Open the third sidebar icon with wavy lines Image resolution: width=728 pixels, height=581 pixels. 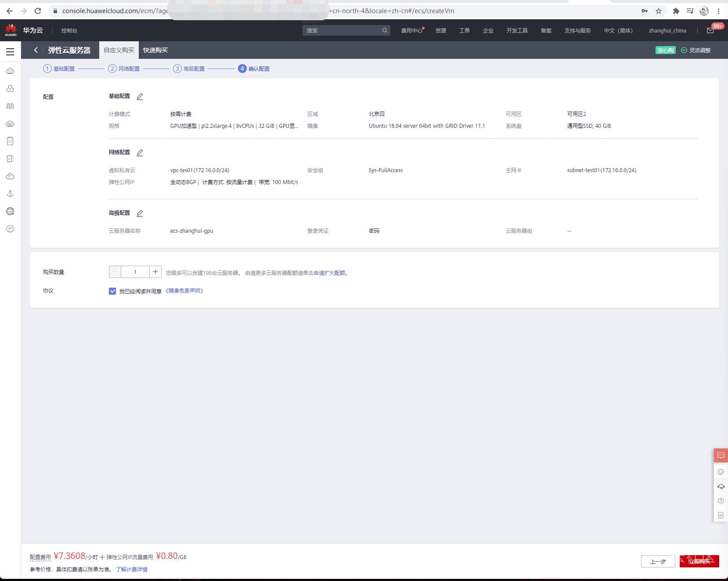click(x=10, y=106)
